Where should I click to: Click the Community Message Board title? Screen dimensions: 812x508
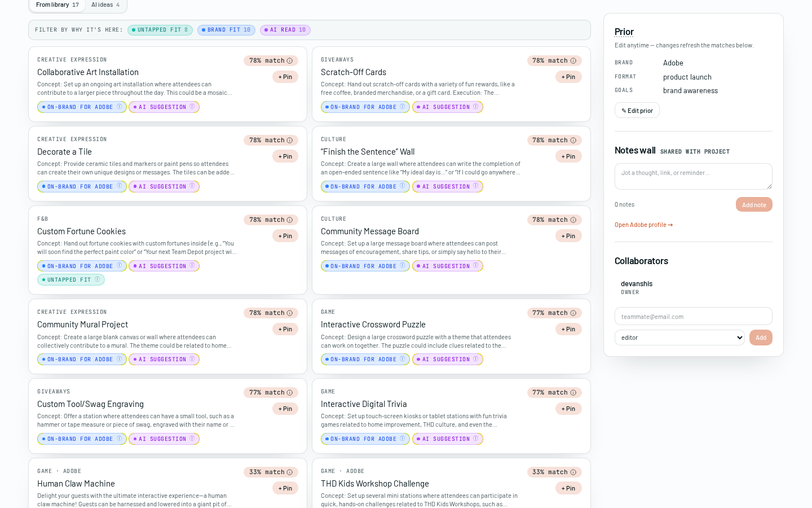[370, 231]
